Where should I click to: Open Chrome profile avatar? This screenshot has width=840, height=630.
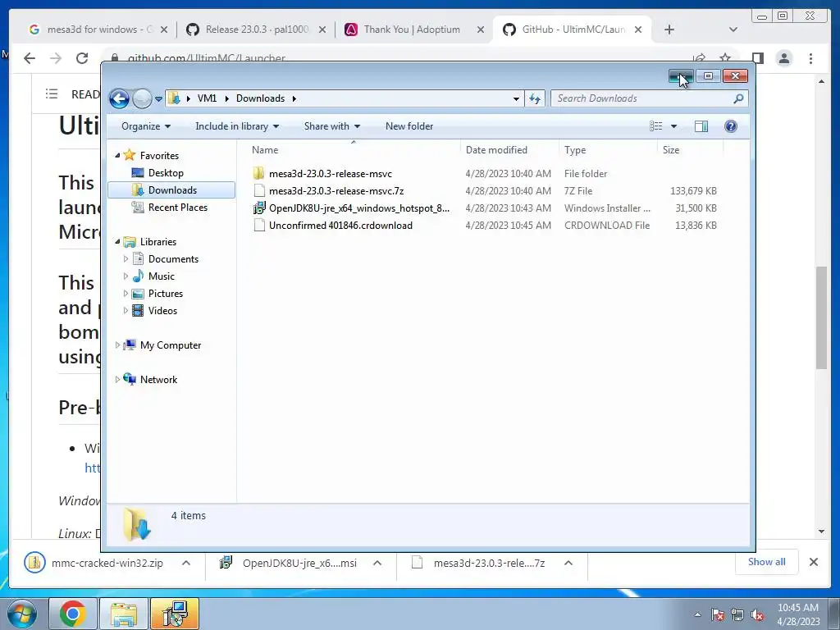784,58
